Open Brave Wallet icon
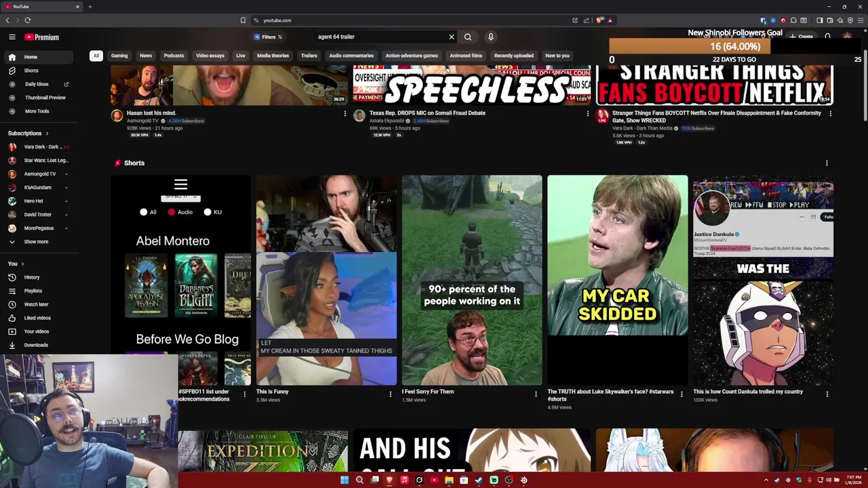Viewport: 868px width, 488px height. (x=829, y=20)
